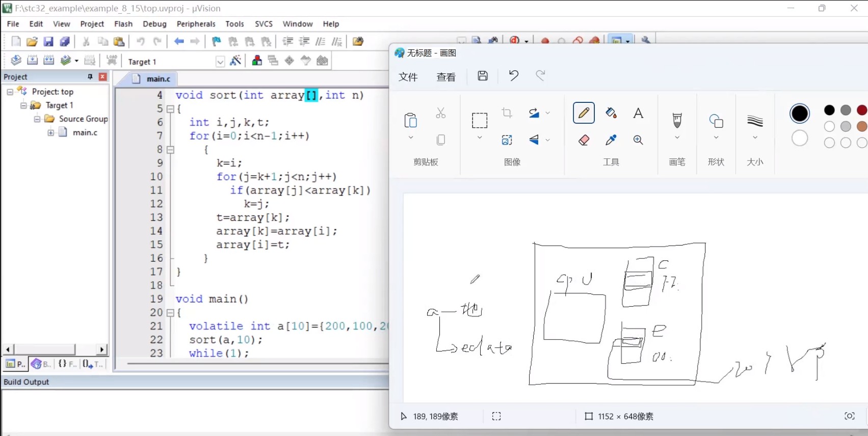Pick the gray palette color

846,110
